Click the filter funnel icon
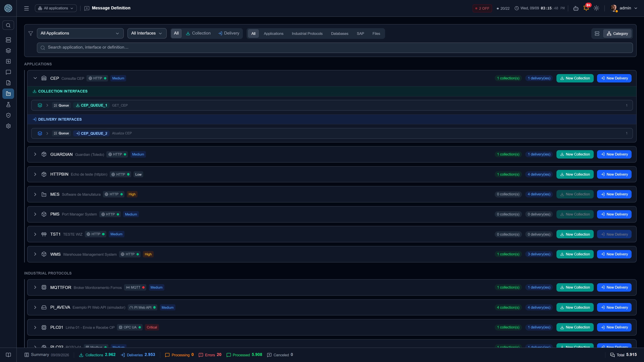 coord(31,33)
